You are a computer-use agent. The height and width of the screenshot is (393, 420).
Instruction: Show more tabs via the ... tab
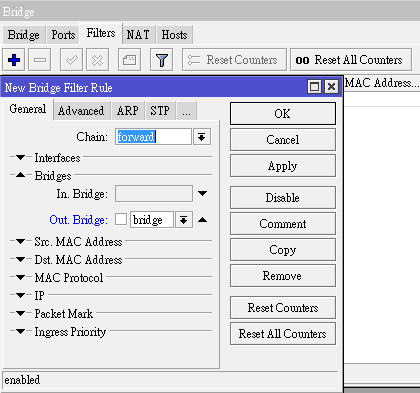[186, 111]
